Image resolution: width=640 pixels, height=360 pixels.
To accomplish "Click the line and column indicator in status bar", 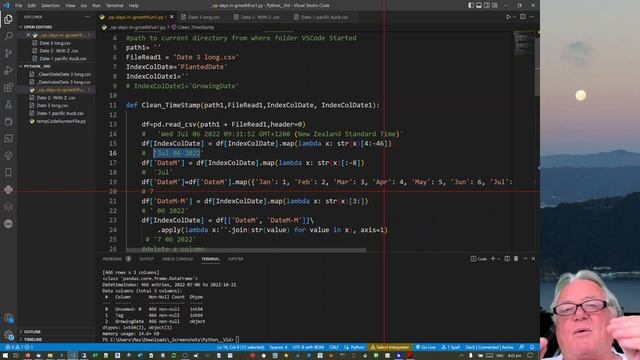I will pos(240,347).
